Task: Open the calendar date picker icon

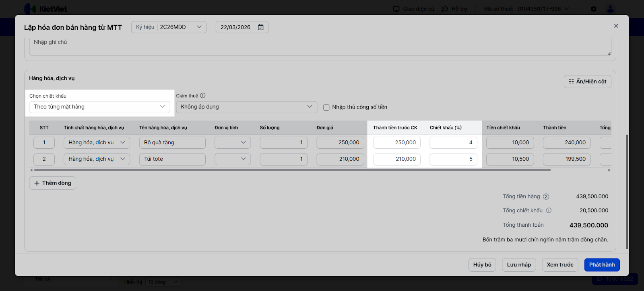Action: click(261, 27)
